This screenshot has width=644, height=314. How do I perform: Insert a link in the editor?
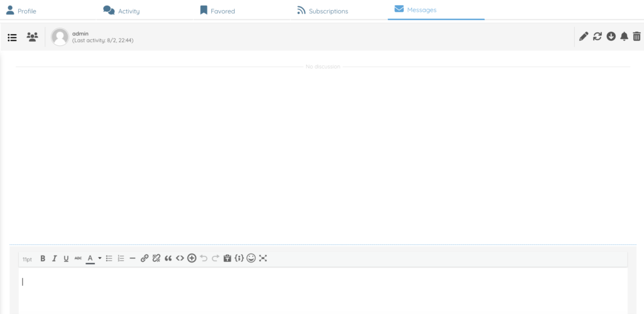tap(145, 258)
